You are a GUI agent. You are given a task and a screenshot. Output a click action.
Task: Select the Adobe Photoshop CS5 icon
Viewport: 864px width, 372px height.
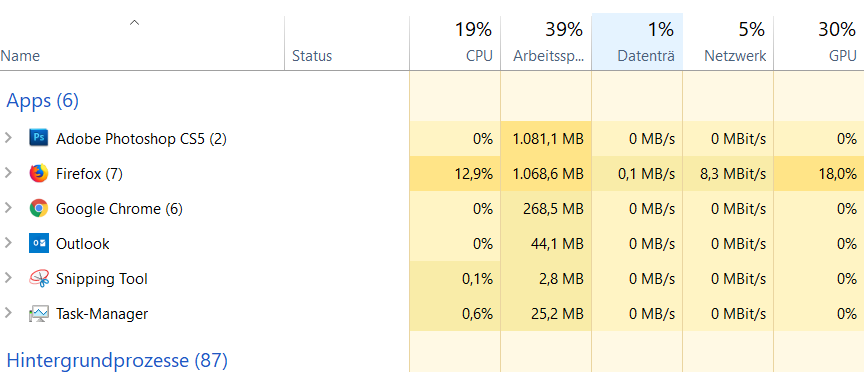tap(39, 138)
